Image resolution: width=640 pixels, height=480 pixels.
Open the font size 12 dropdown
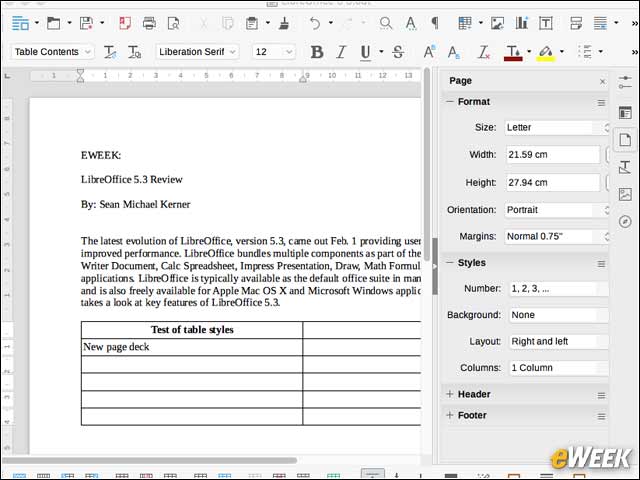tap(289, 52)
